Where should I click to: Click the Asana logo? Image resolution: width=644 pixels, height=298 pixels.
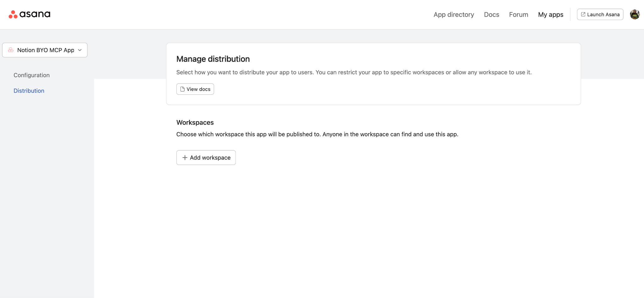click(29, 14)
